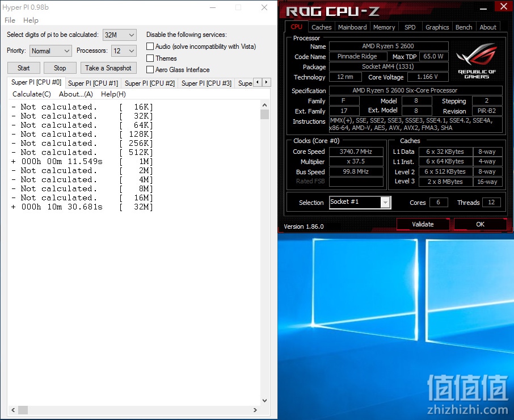
Task: Click the horizontal scroll right arrow
Action: pyautogui.click(x=255, y=410)
